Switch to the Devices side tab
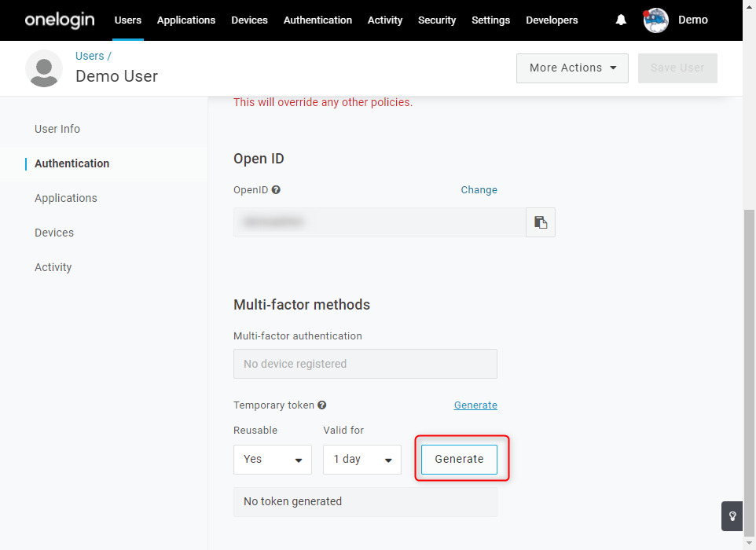Viewport: 756px width, 550px height. [54, 233]
